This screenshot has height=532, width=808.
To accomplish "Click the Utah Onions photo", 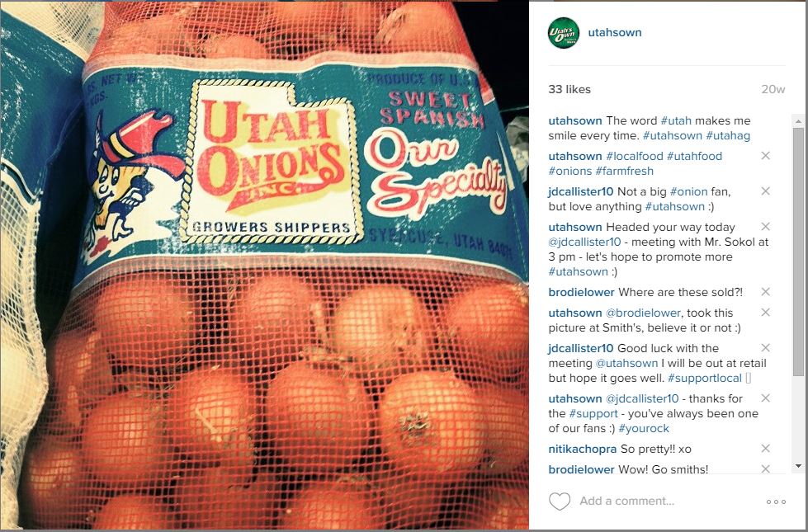I will pyautogui.click(x=264, y=265).
